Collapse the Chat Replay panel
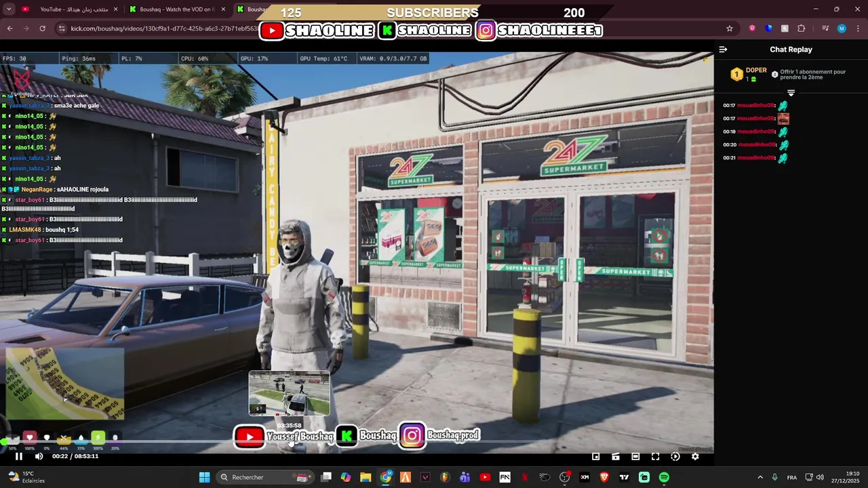The height and width of the screenshot is (488, 868). click(x=723, y=49)
